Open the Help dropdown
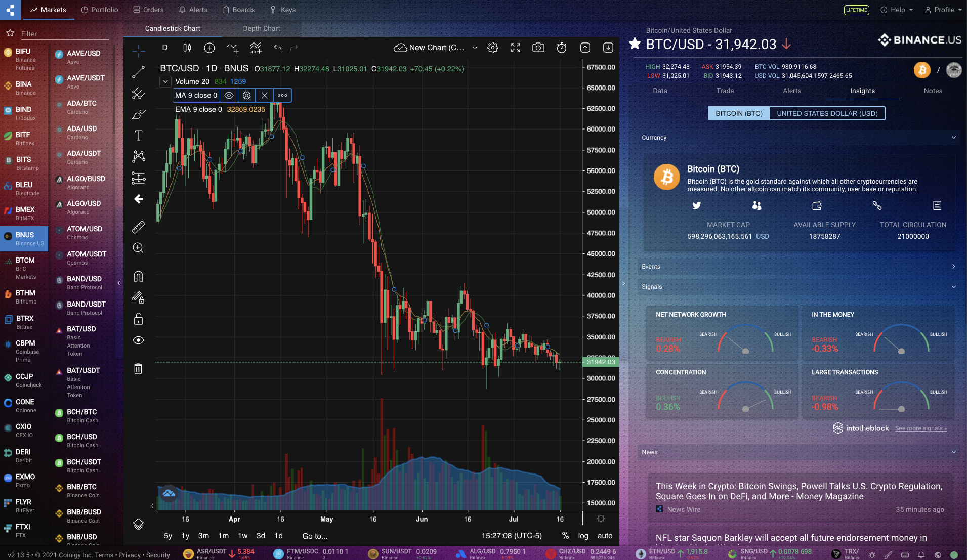 coord(897,10)
